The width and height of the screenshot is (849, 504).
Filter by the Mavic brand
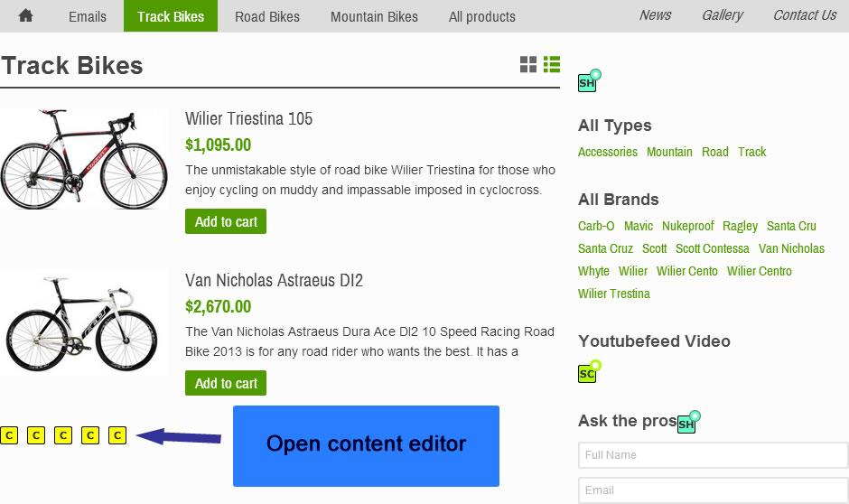click(x=639, y=227)
